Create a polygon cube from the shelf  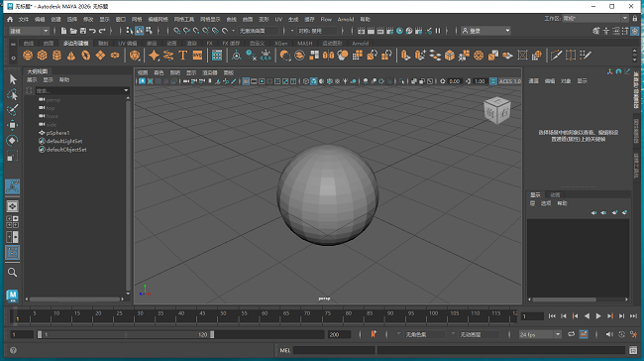point(42,56)
